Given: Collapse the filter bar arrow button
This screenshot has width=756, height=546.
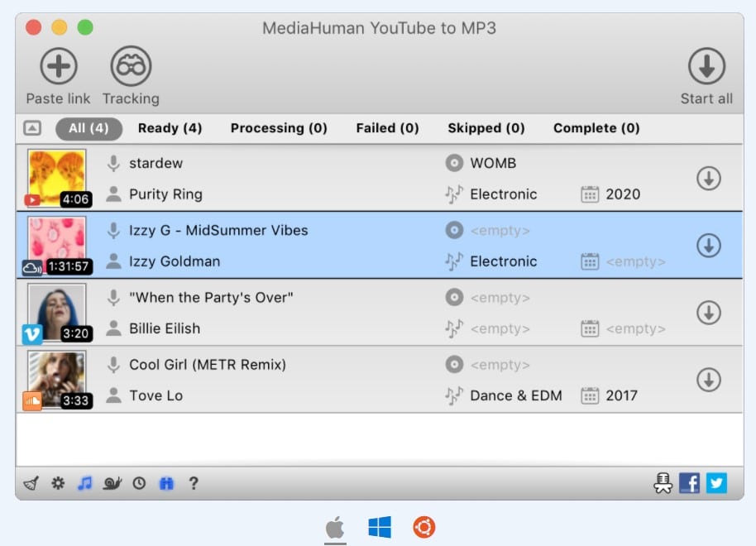Looking at the screenshot, I should pyautogui.click(x=31, y=128).
